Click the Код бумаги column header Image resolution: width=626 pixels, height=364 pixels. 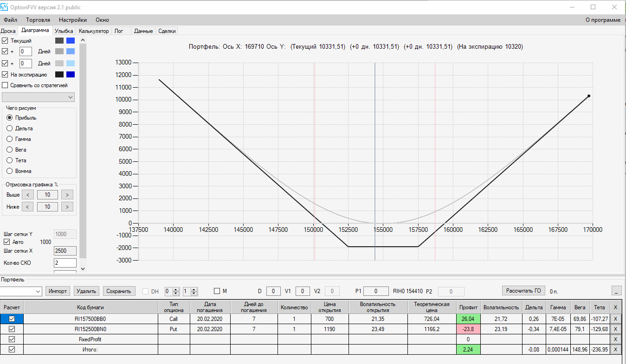(x=91, y=307)
